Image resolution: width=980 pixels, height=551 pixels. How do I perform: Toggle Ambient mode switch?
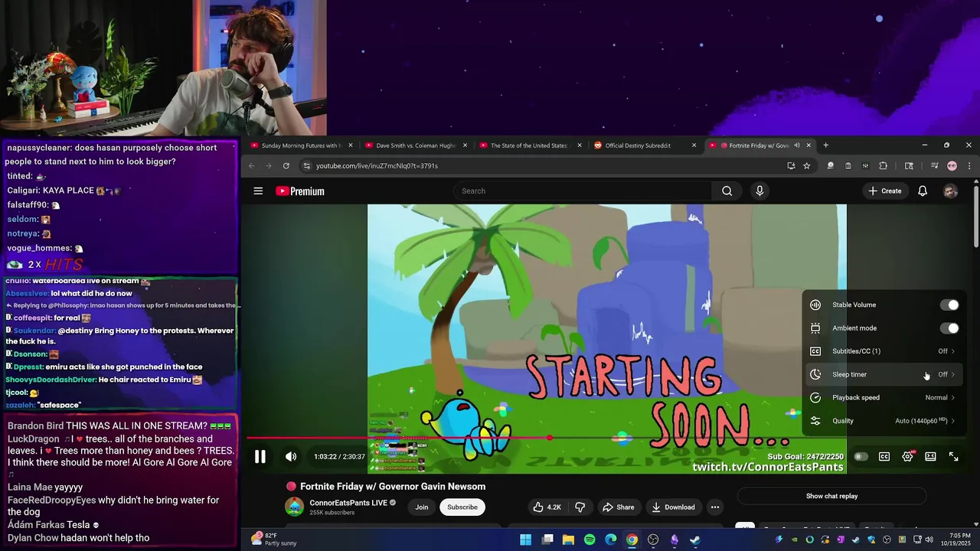949,328
